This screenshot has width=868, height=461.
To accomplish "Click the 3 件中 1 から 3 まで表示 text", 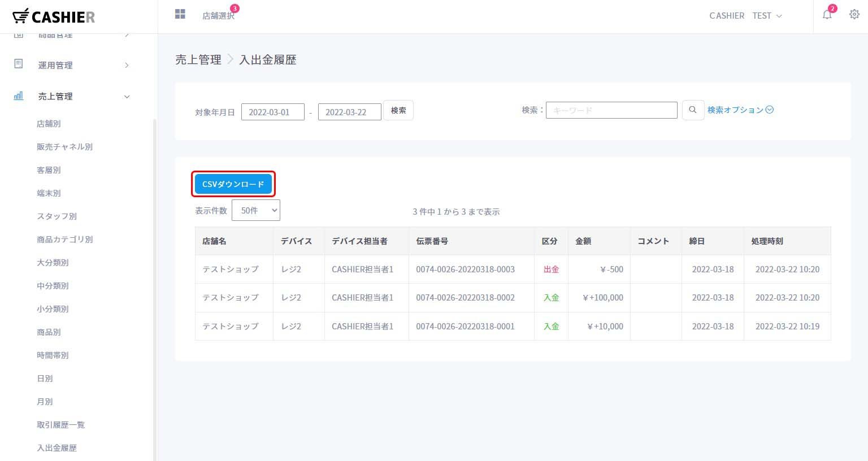I will point(456,212).
